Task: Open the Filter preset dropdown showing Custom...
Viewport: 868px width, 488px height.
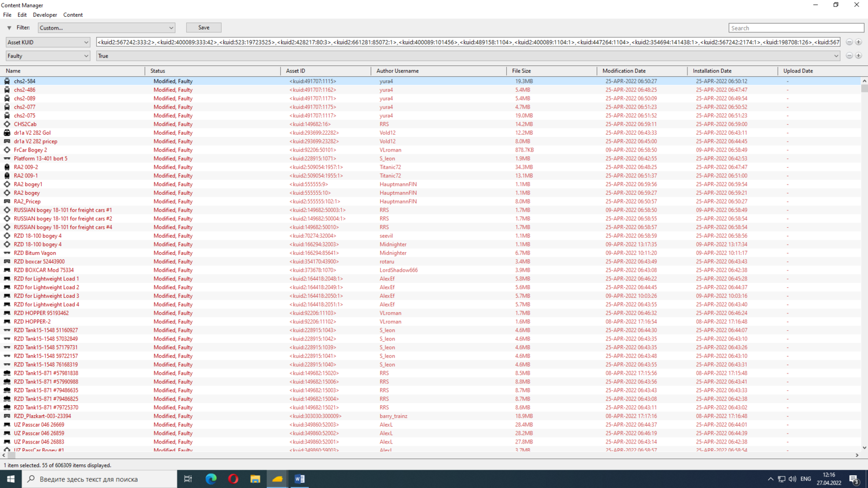Action: [x=106, y=28]
